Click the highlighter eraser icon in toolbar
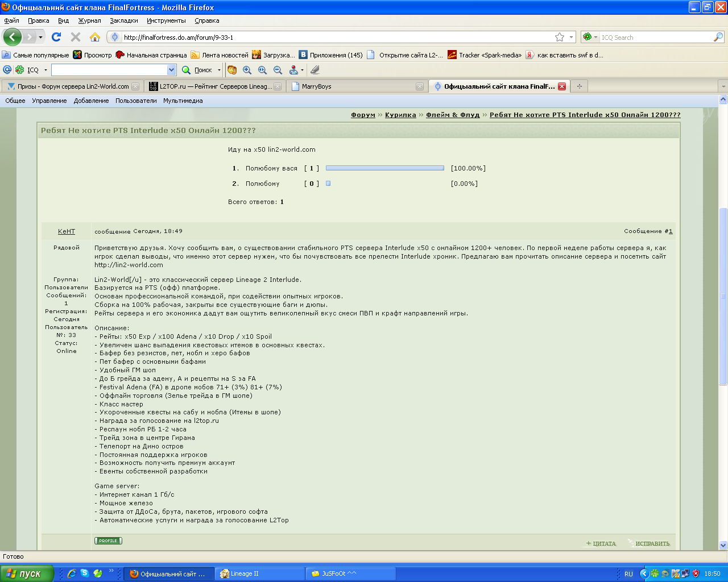The width and height of the screenshot is (728, 582). click(315, 70)
